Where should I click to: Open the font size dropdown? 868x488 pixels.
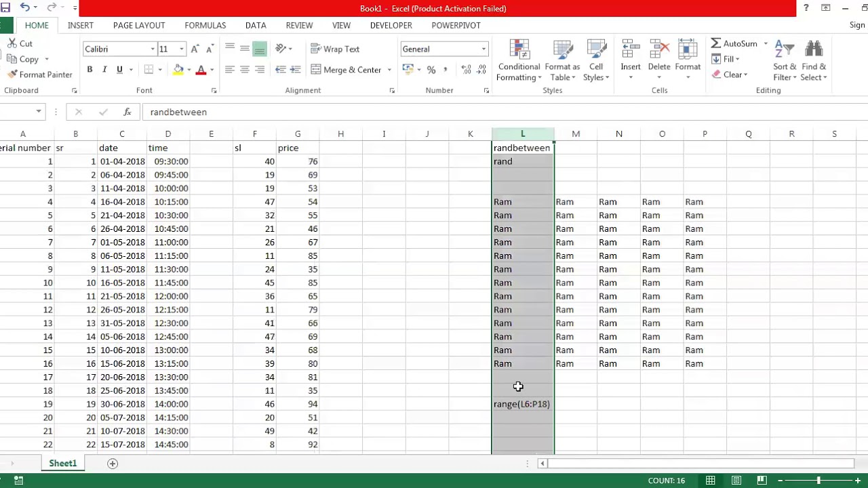[x=181, y=49]
